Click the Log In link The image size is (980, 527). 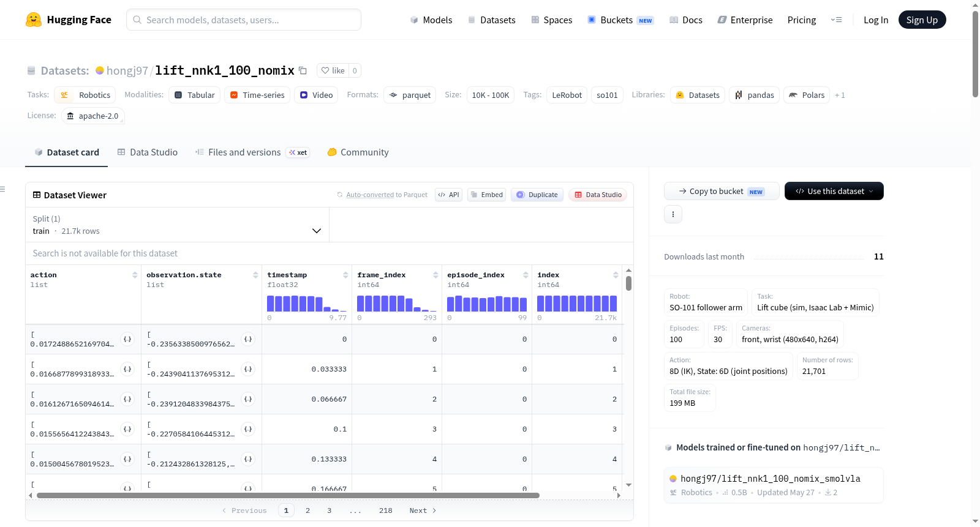tap(876, 20)
